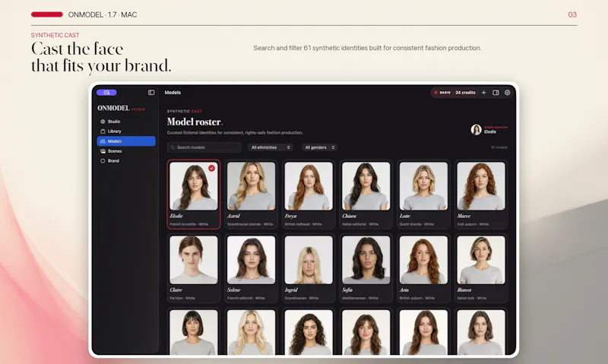The width and height of the screenshot is (608, 364).
Task: Click the plus icon to add credits
Action: [x=483, y=93]
